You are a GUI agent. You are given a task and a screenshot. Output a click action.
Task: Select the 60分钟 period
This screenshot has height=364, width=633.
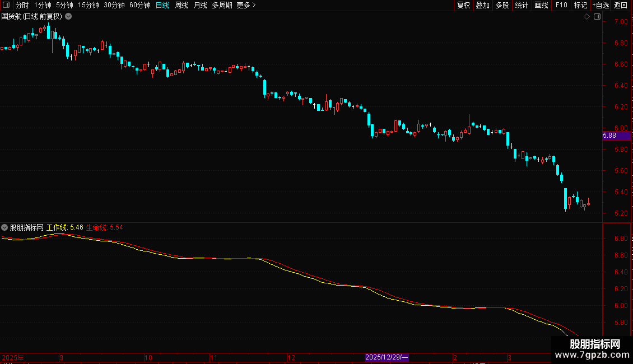[x=140, y=5]
